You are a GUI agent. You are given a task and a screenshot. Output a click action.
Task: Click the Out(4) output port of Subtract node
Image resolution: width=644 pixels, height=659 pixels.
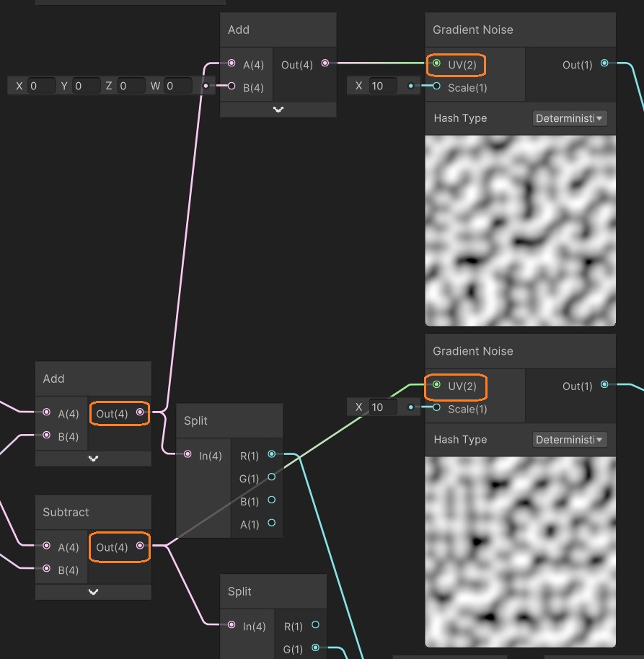pyautogui.click(x=140, y=547)
